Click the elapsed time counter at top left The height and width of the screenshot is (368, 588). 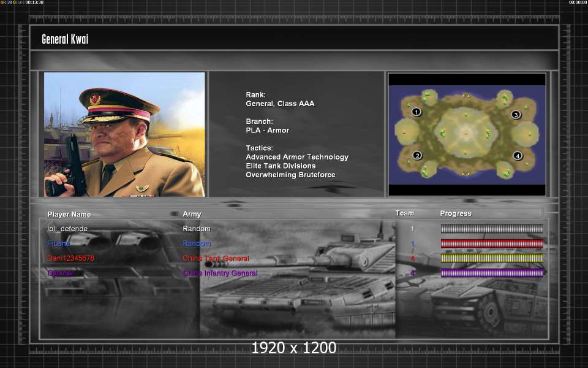click(34, 2)
